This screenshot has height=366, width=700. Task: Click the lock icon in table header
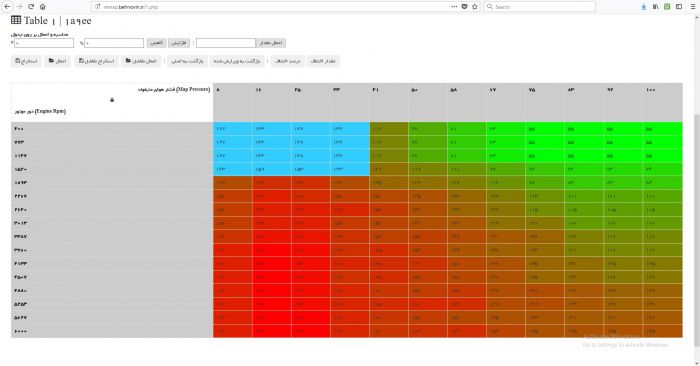112,100
